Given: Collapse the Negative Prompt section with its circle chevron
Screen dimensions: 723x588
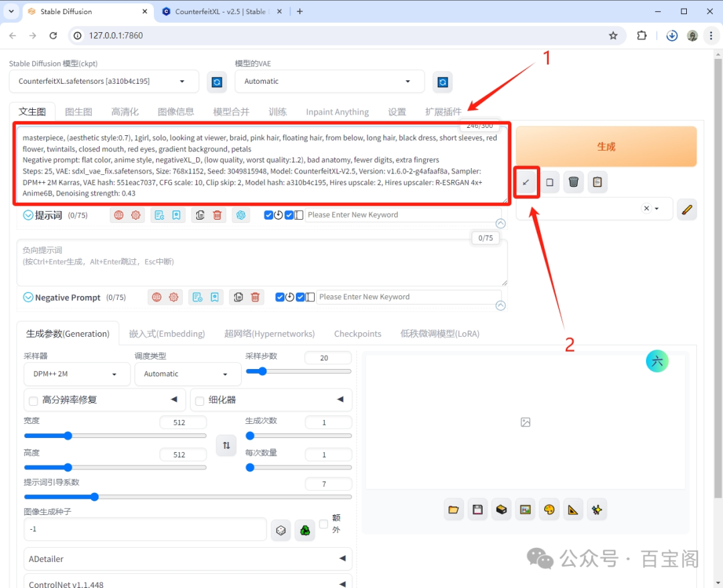Looking at the screenshot, I should pos(28,297).
